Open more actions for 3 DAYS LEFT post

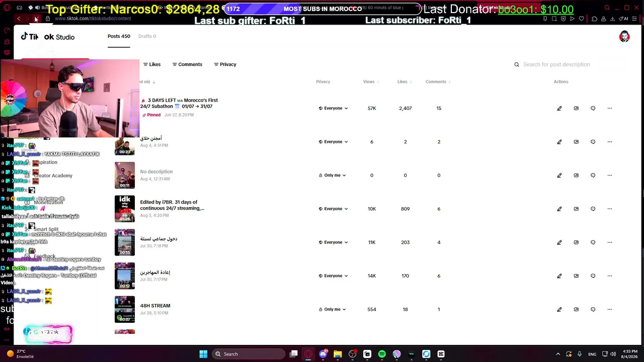(610, 108)
